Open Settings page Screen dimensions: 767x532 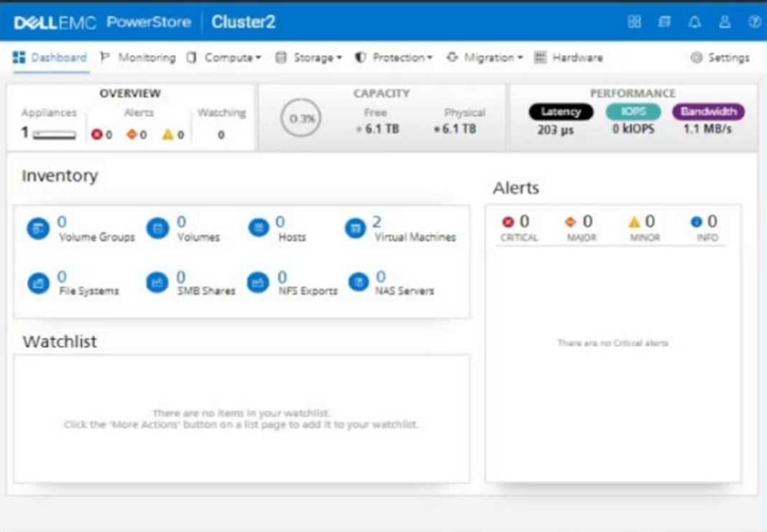point(720,57)
